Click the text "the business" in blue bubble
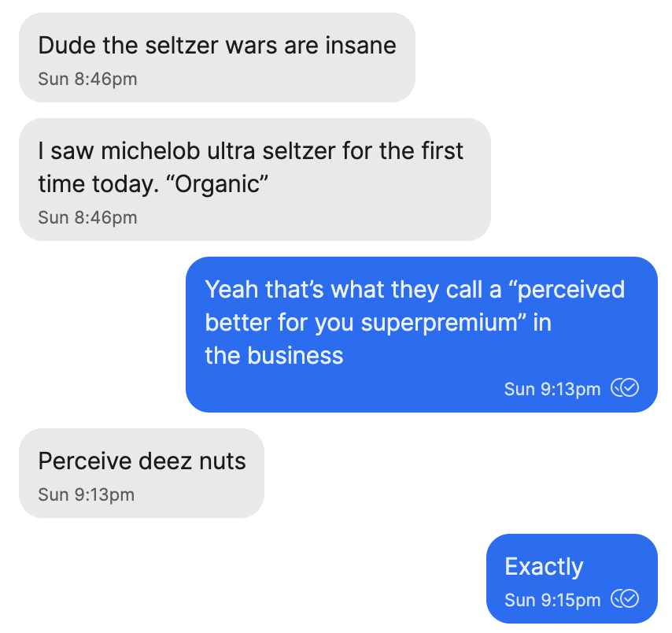This screenshot has width=672, height=633. point(274,356)
